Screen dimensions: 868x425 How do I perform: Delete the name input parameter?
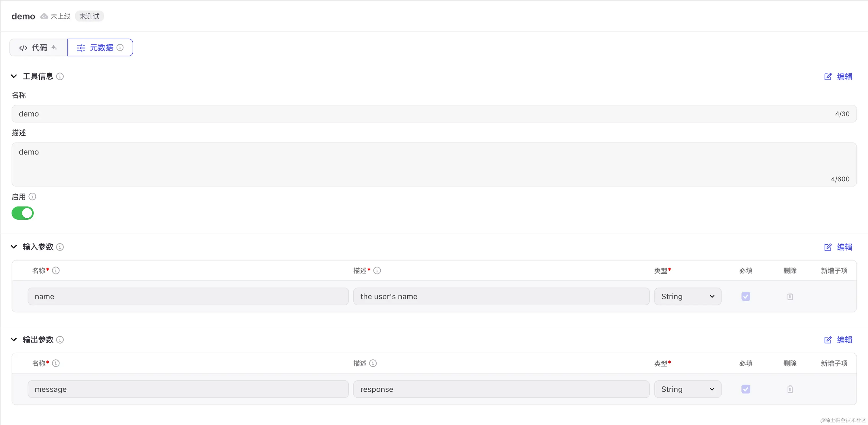pyautogui.click(x=790, y=296)
